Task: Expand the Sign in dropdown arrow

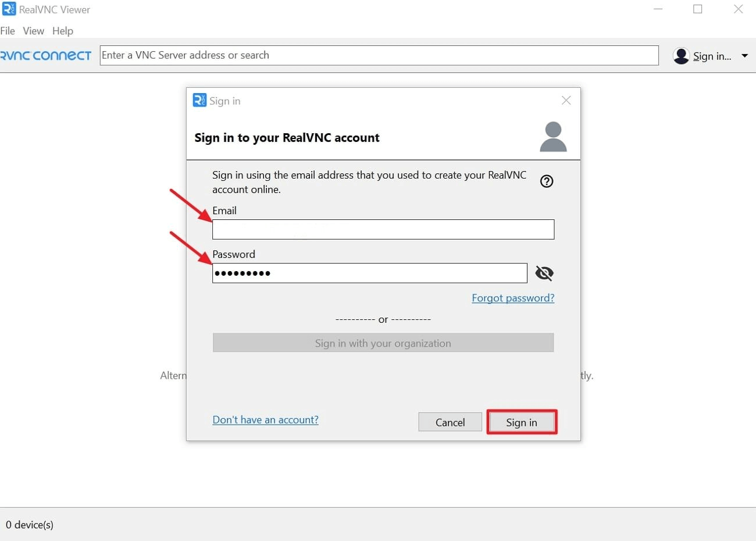Action: pyautogui.click(x=744, y=56)
